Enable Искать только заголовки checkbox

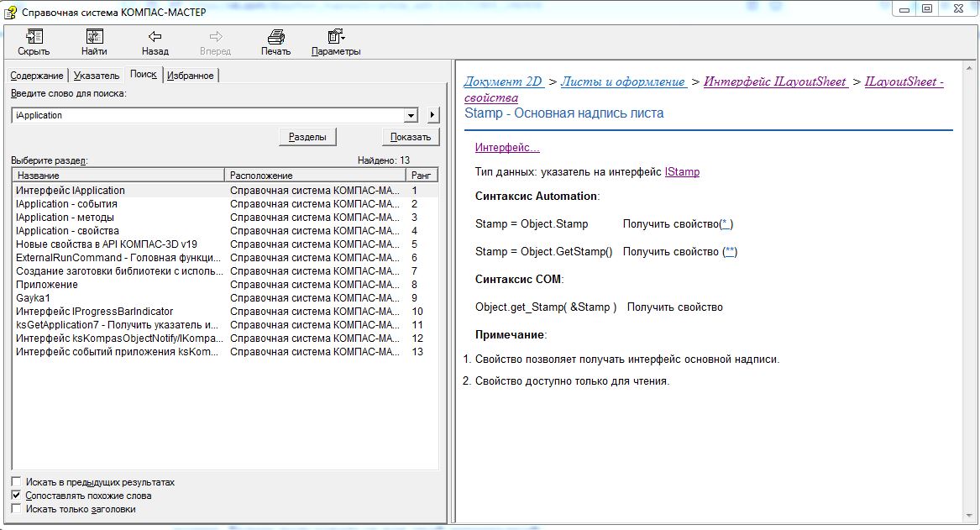point(16,509)
